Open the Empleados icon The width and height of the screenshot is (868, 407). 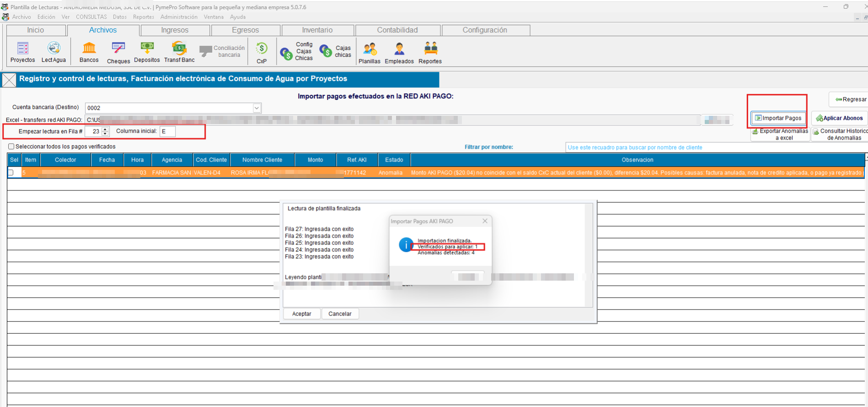click(399, 52)
